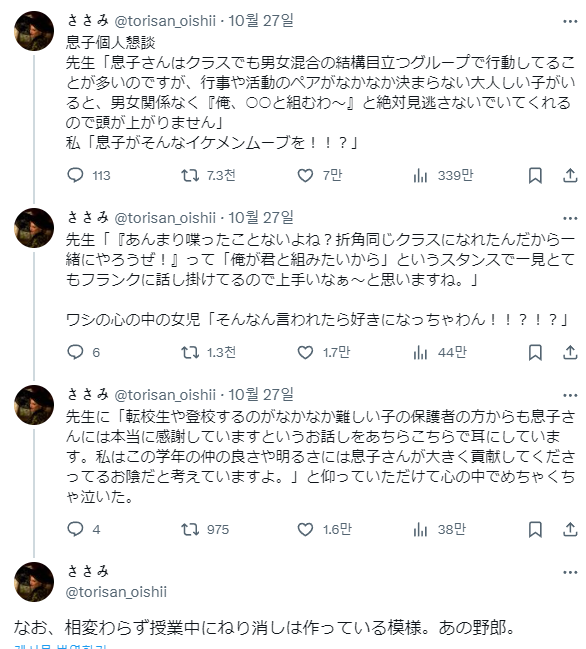Screen dimensions: 586x649
Task: Open the 10월 27일 timestamp of second tweet
Action: pos(261,217)
